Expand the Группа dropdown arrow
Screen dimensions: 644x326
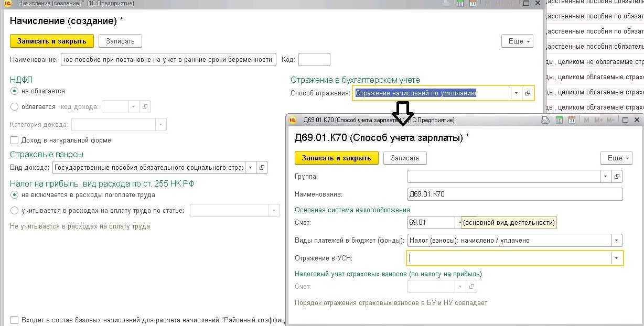pos(606,177)
